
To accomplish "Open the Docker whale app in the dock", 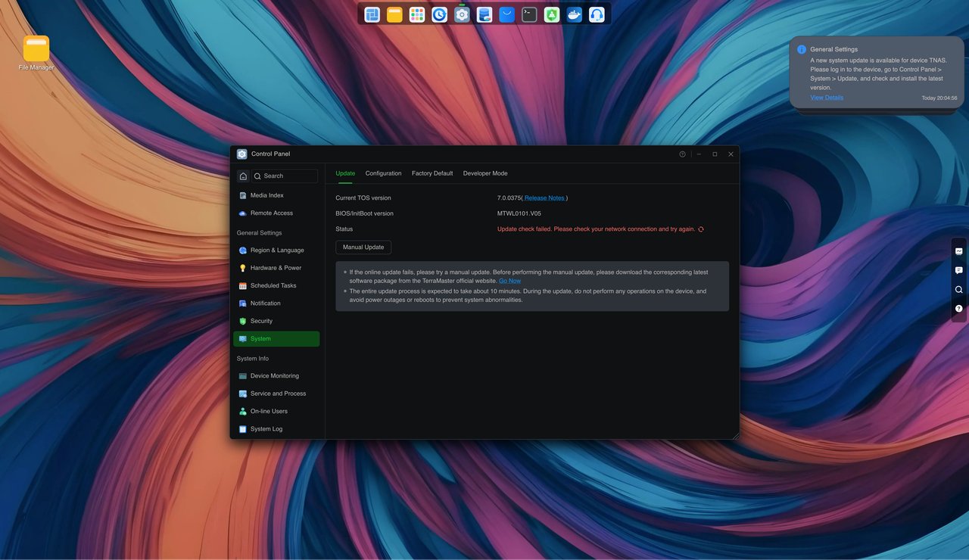I will 575,14.
